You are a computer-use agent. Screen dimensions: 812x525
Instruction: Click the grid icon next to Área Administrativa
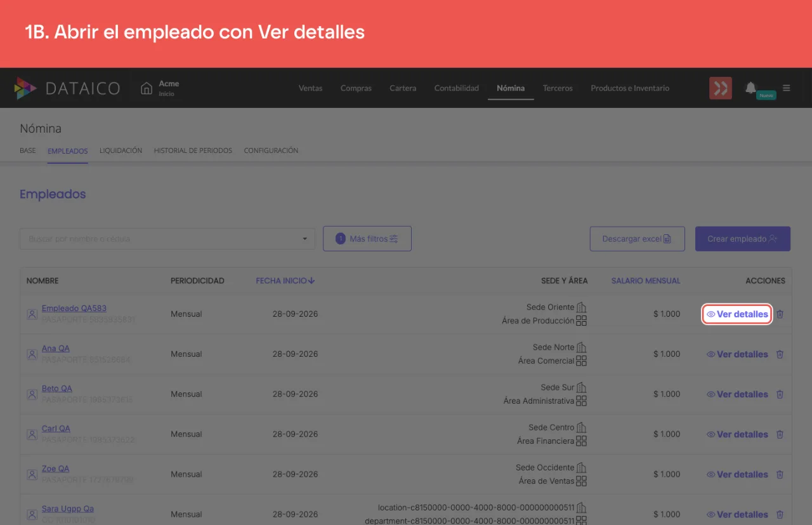click(x=581, y=401)
